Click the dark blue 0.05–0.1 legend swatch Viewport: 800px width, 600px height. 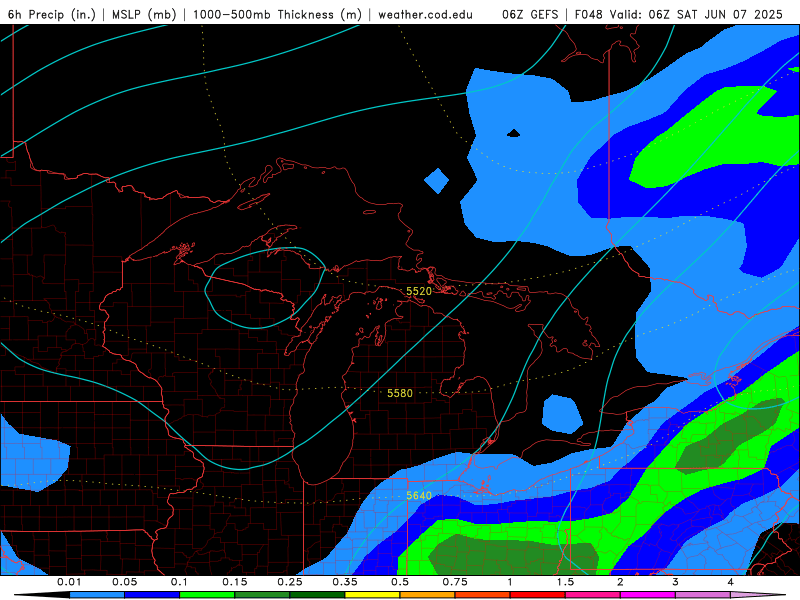coord(152,595)
